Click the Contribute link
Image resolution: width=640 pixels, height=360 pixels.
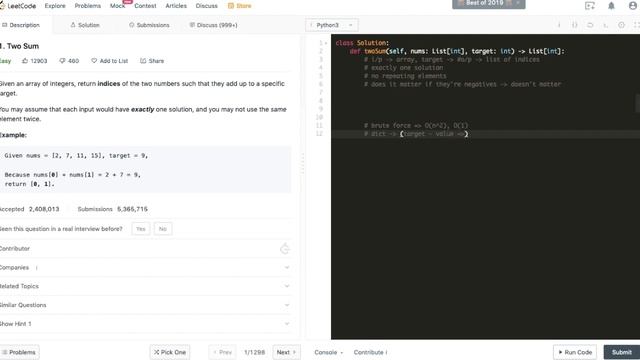pyautogui.click(x=370, y=352)
